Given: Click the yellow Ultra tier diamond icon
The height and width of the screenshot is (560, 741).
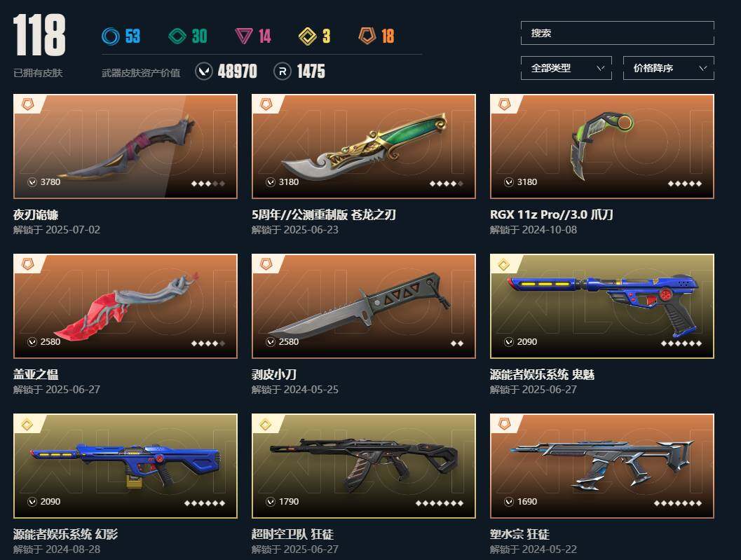Looking at the screenshot, I should point(308,36).
